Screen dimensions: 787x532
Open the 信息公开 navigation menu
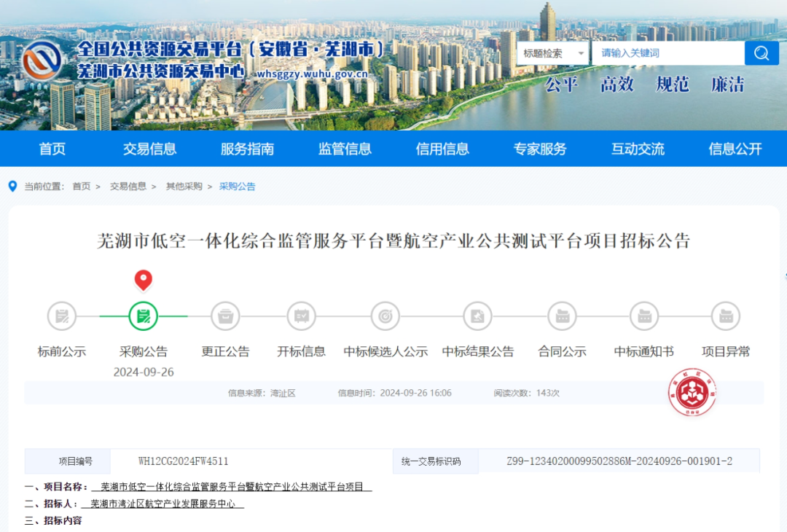[735, 149]
